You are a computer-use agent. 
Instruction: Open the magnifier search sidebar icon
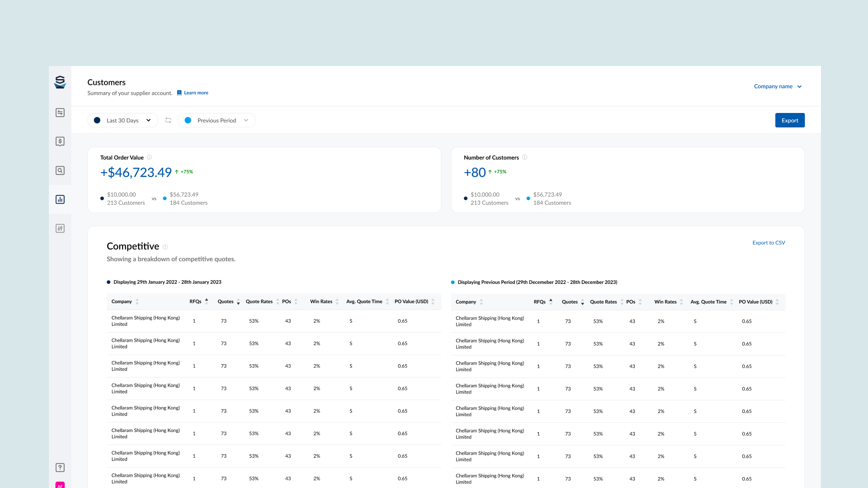coord(60,170)
